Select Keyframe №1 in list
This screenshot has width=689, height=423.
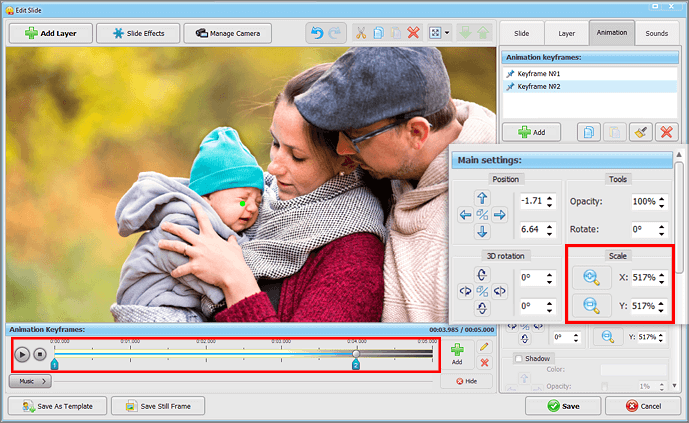tap(589, 74)
